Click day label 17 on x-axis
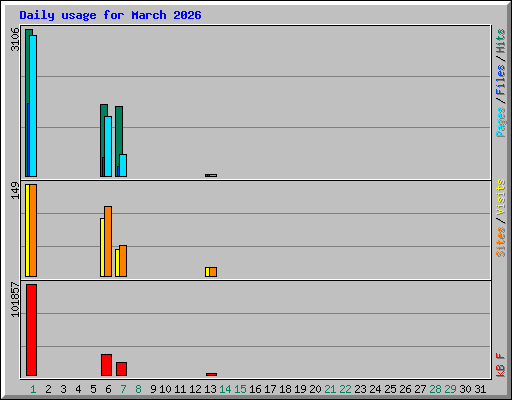Screen dimensions: 512x400 (270, 389)
